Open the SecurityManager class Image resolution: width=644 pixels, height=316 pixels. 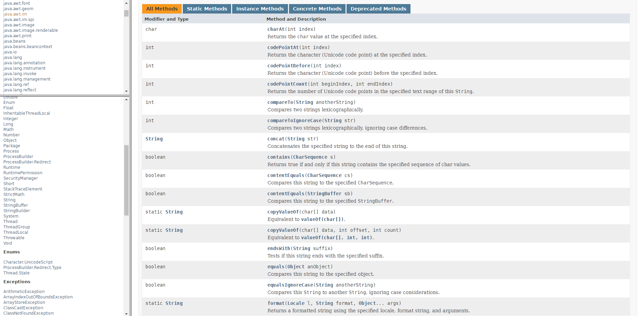(x=21, y=178)
